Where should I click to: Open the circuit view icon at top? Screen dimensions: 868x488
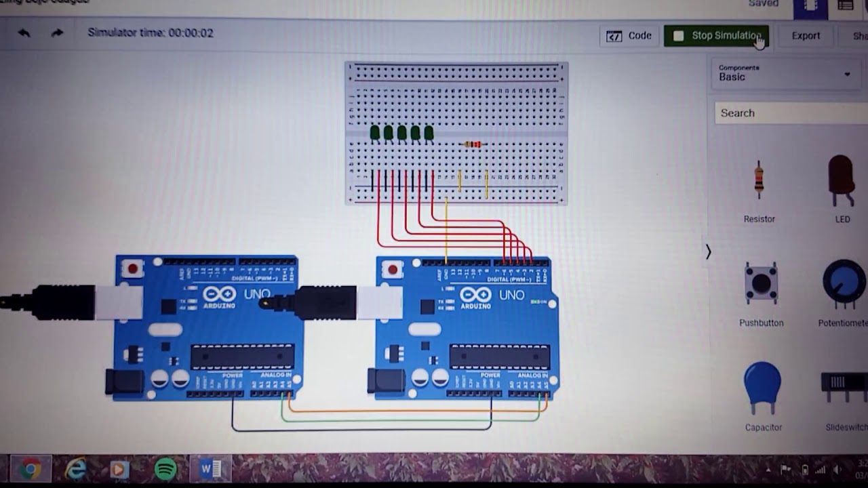810,6
